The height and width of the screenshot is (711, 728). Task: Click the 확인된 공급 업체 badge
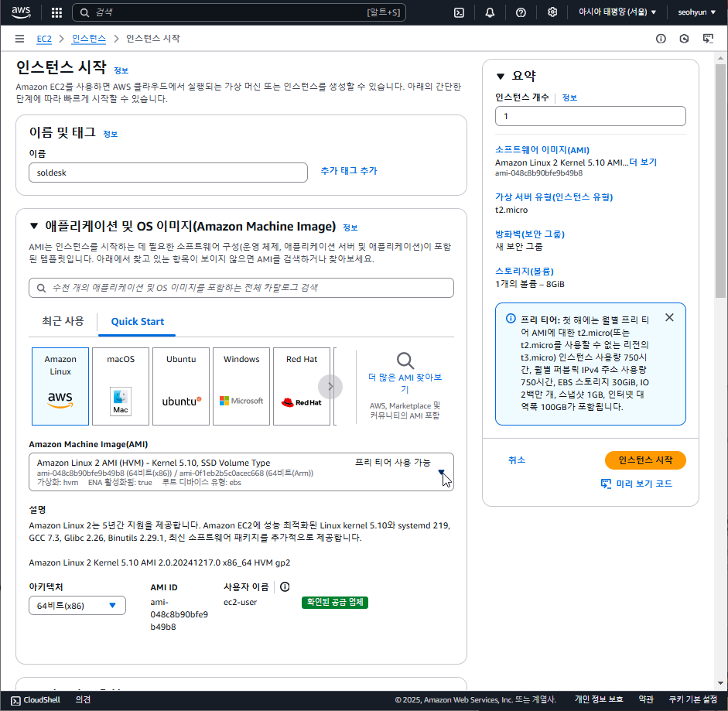335,603
